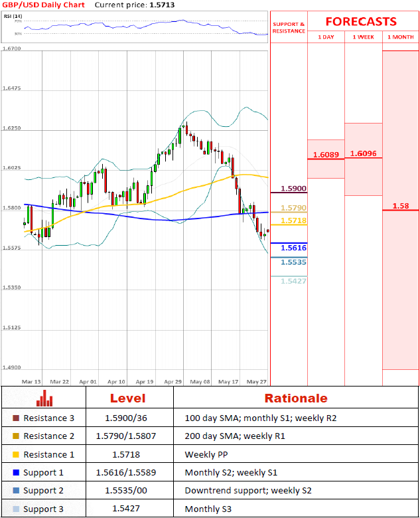Click the Level column header
Image resolution: width=420 pixels, height=518 pixels.
click(x=128, y=398)
